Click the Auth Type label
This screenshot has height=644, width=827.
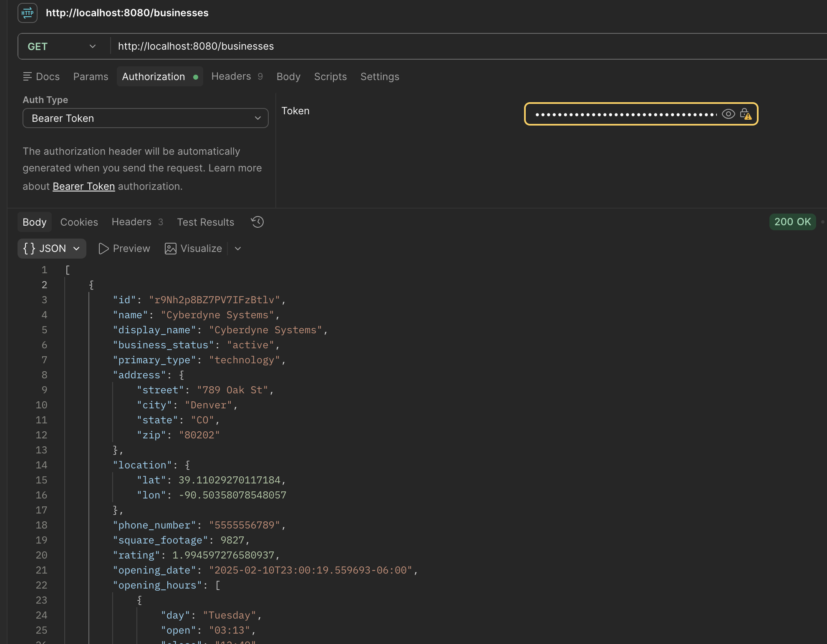45,100
